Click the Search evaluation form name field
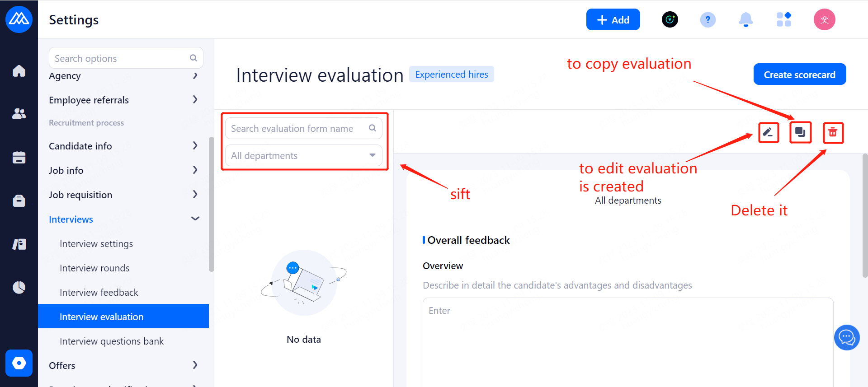 point(298,129)
